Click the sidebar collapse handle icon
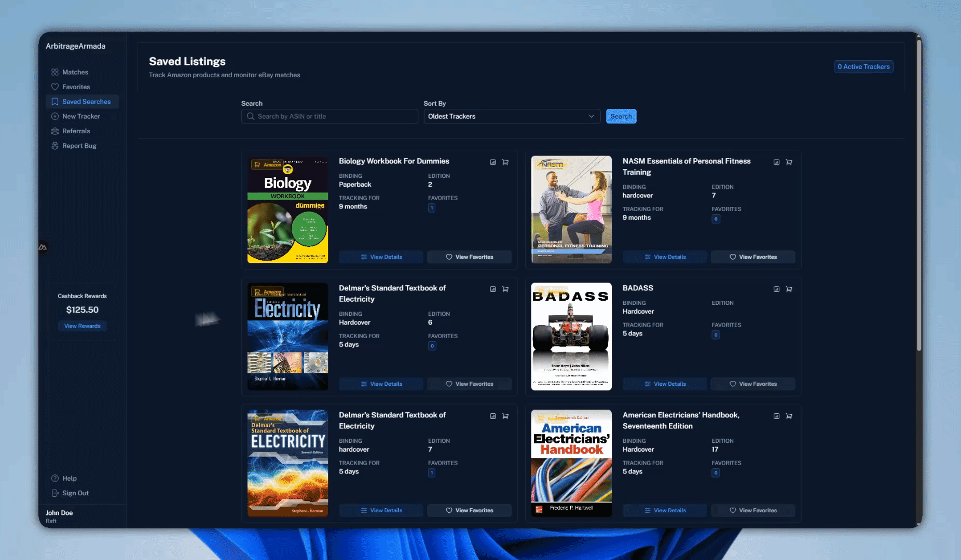The width and height of the screenshot is (961, 560). (x=43, y=247)
